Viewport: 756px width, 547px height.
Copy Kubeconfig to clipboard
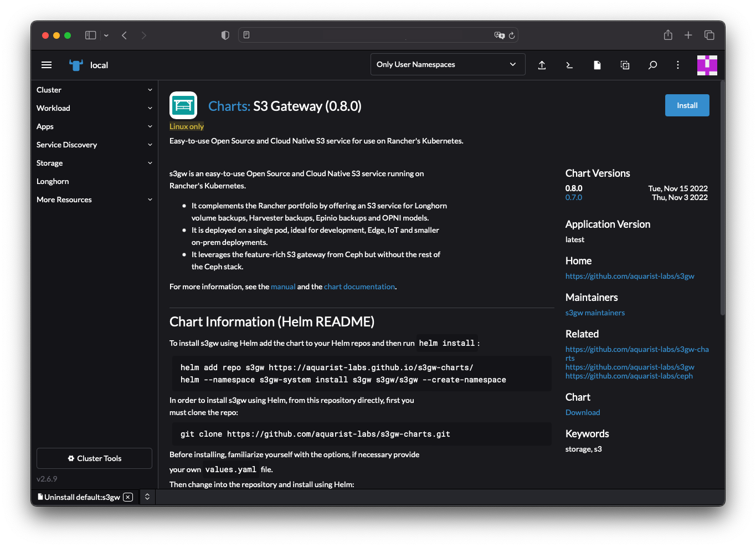click(x=625, y=65)
